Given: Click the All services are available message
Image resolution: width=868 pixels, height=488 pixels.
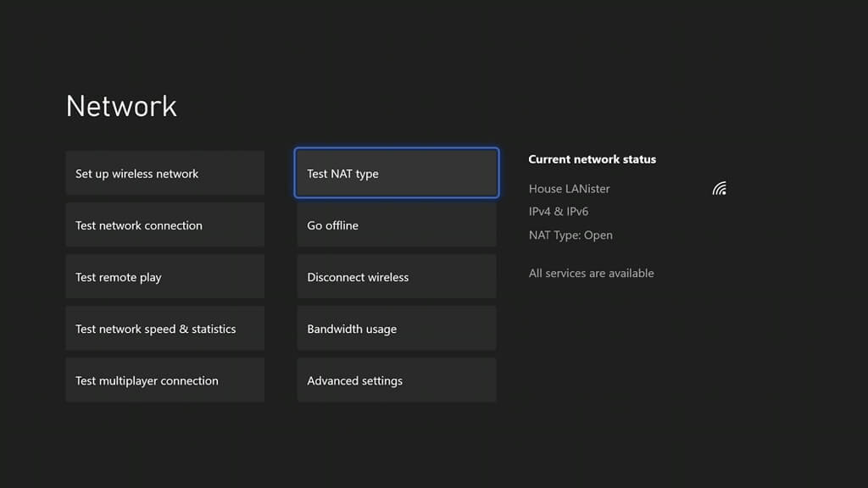Looking at the screenshot, I should (x=591, y=273).
